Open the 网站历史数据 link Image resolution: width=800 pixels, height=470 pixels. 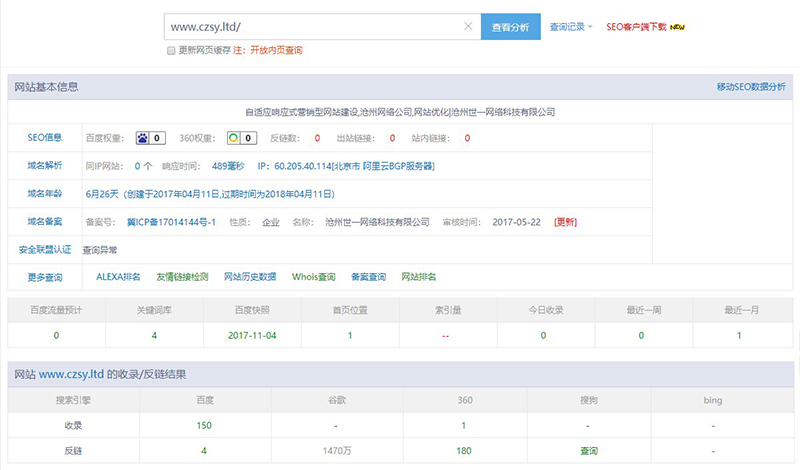[x=250, y=277]
